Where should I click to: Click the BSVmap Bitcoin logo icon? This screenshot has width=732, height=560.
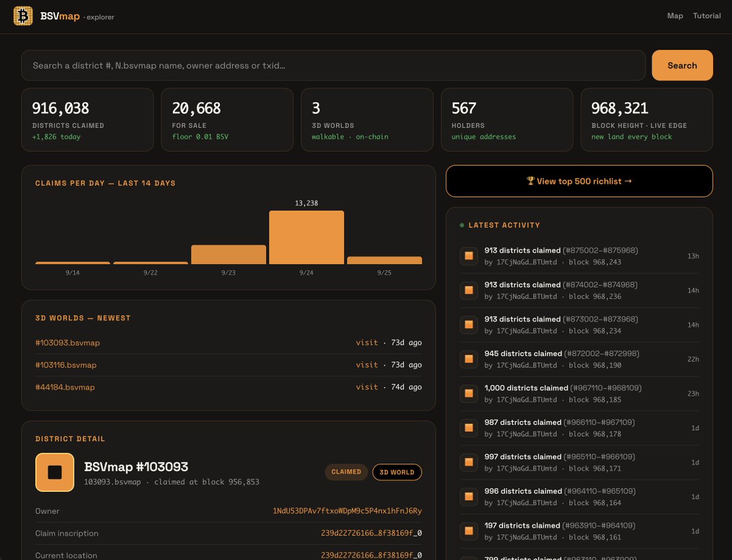[x=23, y=16]
